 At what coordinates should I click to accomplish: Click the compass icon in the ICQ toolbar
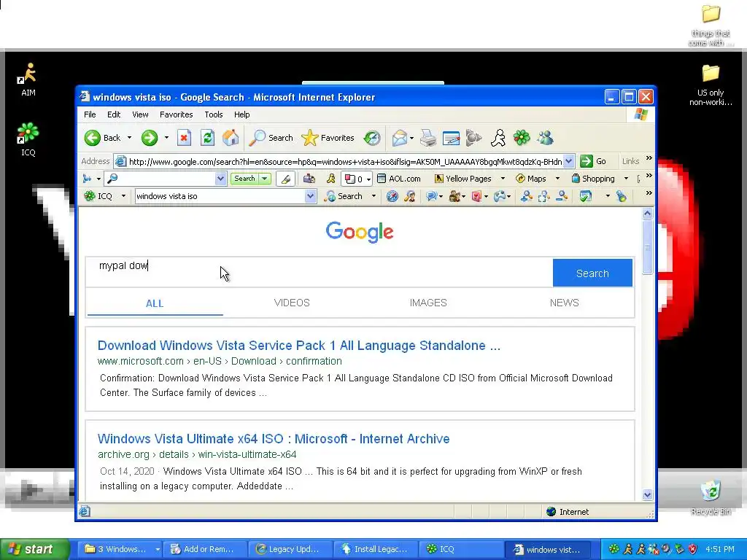[x=392, y=196]
